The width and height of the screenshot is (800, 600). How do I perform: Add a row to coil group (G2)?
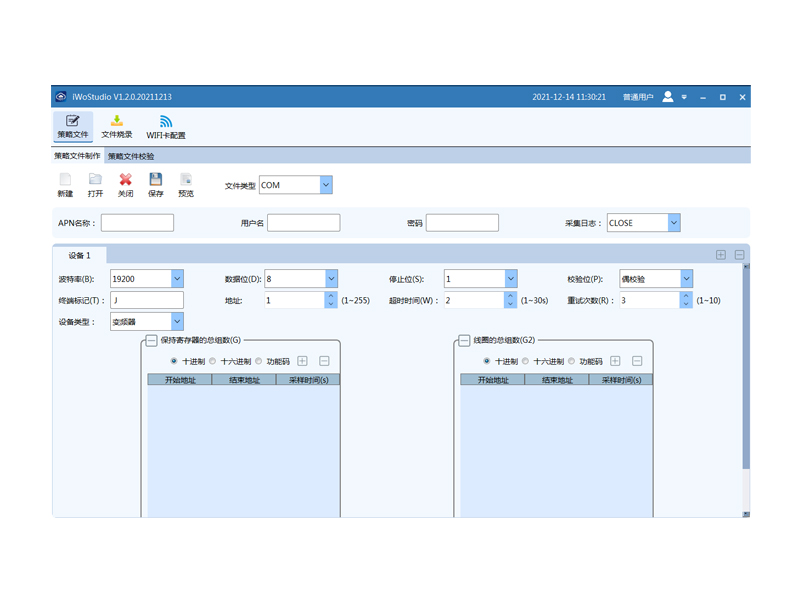[615, 361]
